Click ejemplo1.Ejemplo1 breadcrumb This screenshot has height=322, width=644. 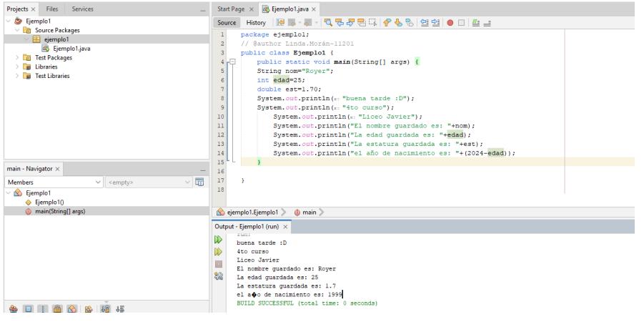(x=252, y=213)
